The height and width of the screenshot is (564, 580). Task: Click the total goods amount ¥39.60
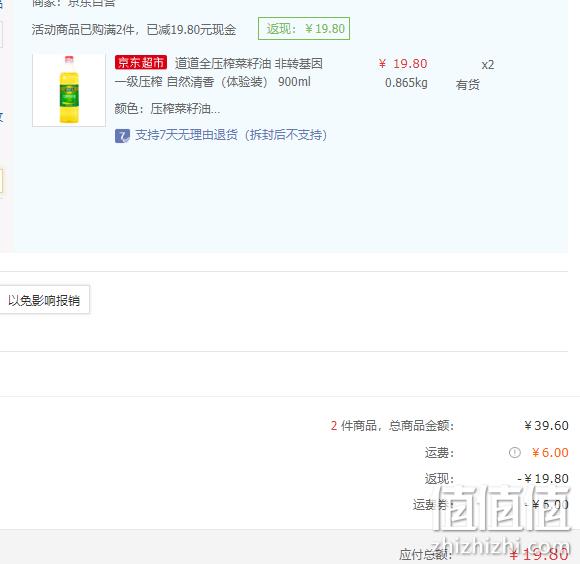click(546, 426)
